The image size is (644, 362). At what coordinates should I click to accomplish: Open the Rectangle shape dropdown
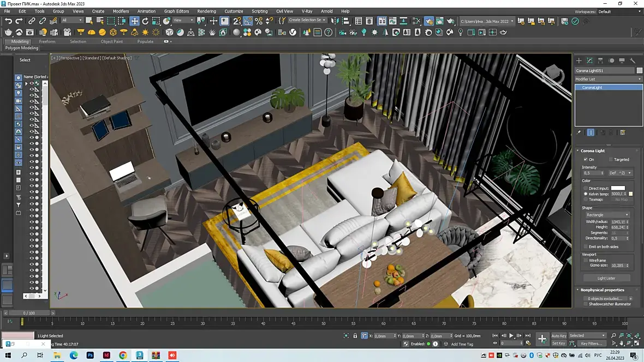click(607, 215)
